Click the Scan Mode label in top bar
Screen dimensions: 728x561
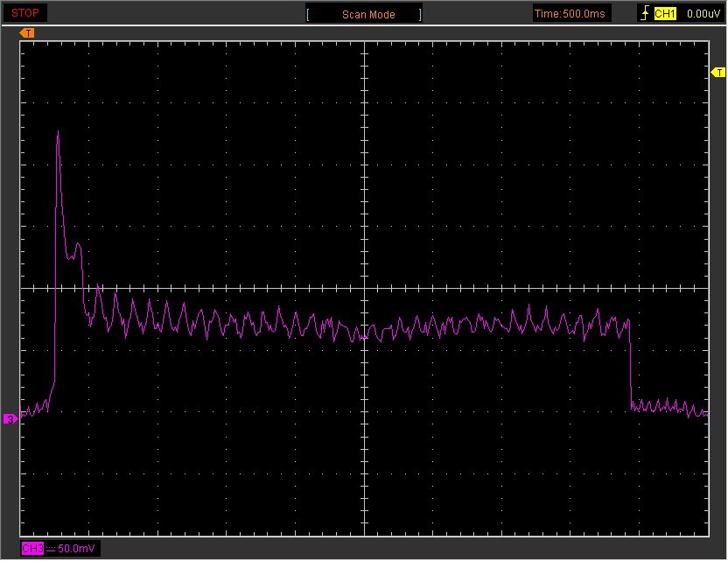(368, 14)
